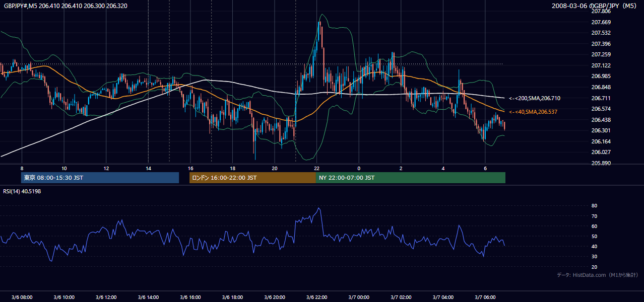
Task: Click the 2008-03-06 のGBP/JPY (M5) title
Action: (x=595, y=6)
